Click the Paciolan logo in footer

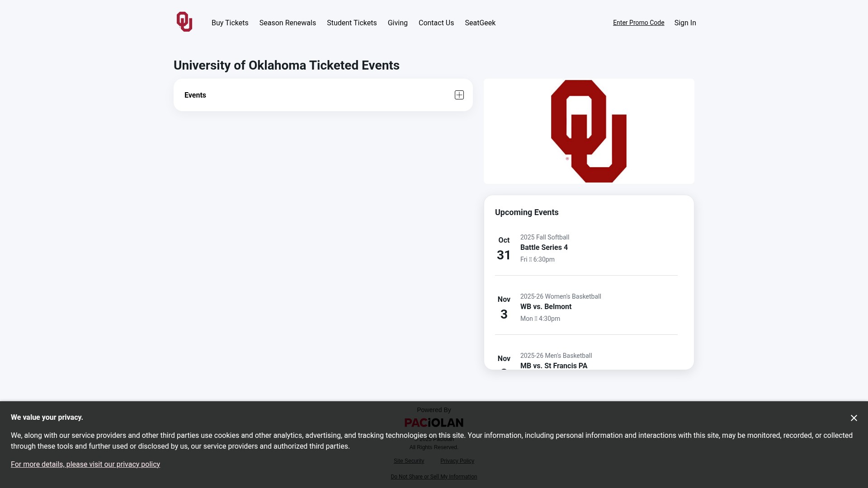(x=434, y=422)
